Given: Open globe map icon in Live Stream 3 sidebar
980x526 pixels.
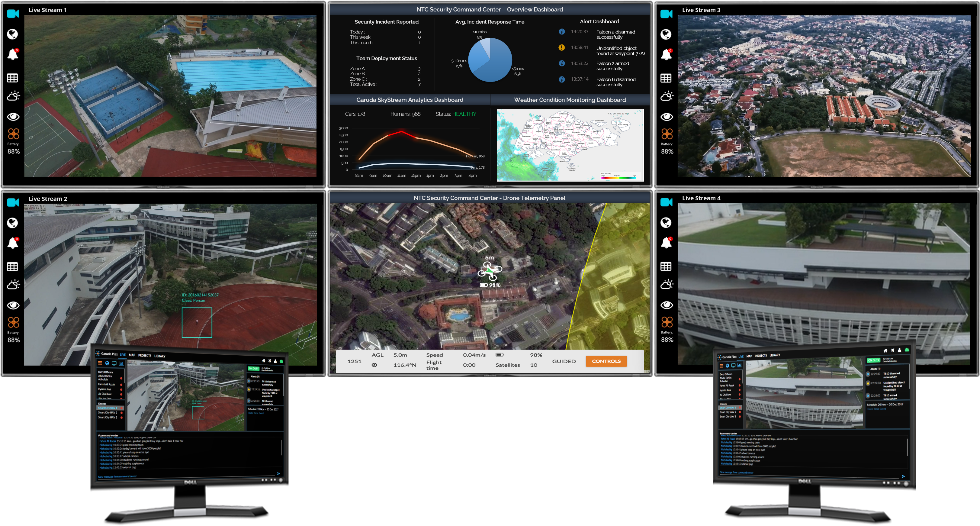Looking at the screenshot, I should click(666, 35).
